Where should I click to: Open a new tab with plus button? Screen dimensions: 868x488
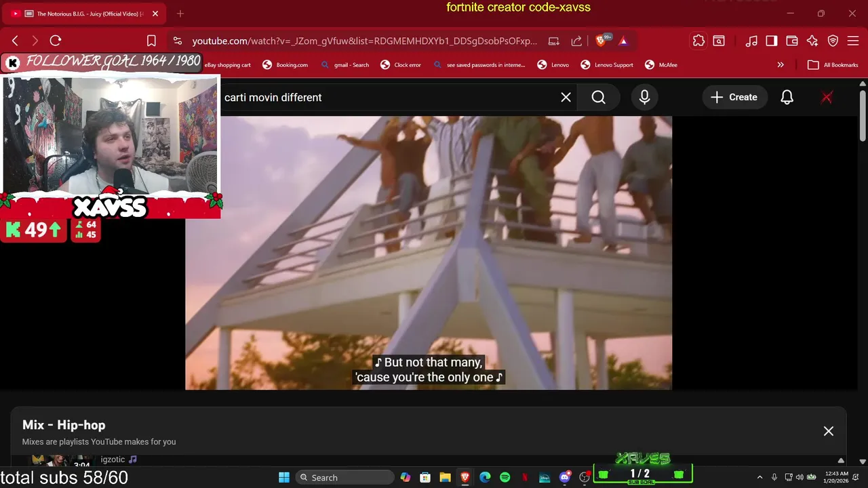pos(180,14)
